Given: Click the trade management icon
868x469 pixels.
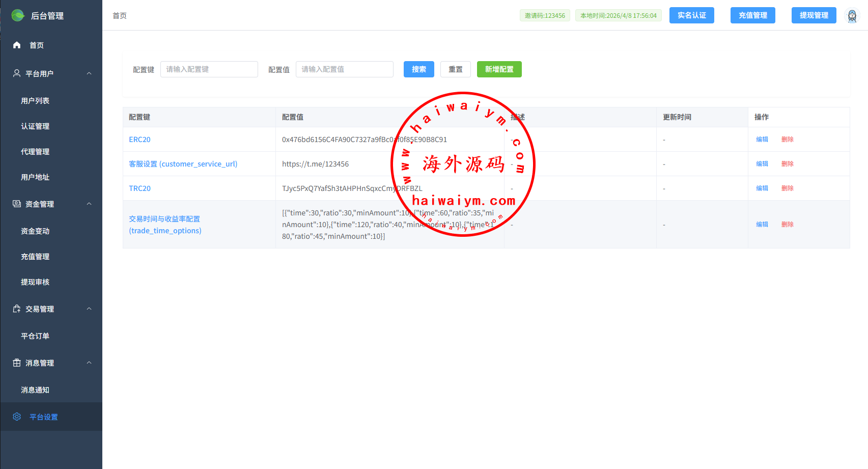Looking at the screenshot, I should tap(17, 309).
